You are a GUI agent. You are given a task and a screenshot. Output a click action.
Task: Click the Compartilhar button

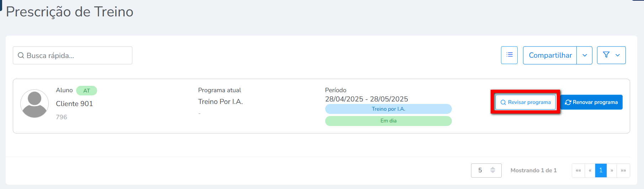coord(550,55)
